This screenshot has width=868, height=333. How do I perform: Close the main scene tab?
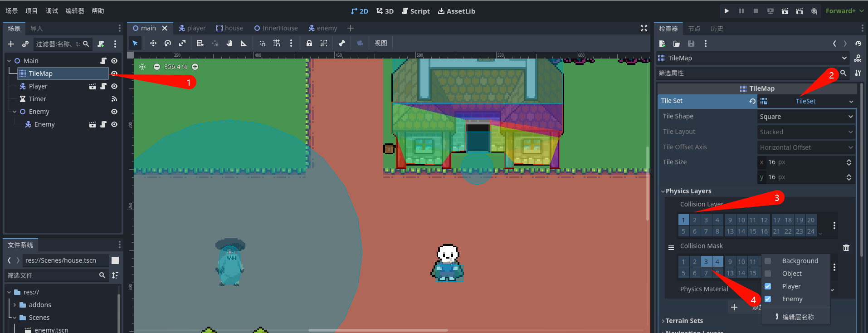coord(165,28)
